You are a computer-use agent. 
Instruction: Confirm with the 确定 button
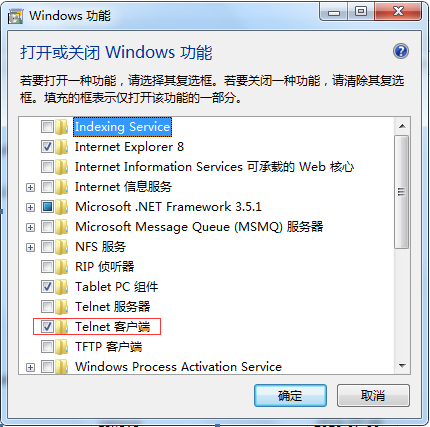[x=290, y=396]
